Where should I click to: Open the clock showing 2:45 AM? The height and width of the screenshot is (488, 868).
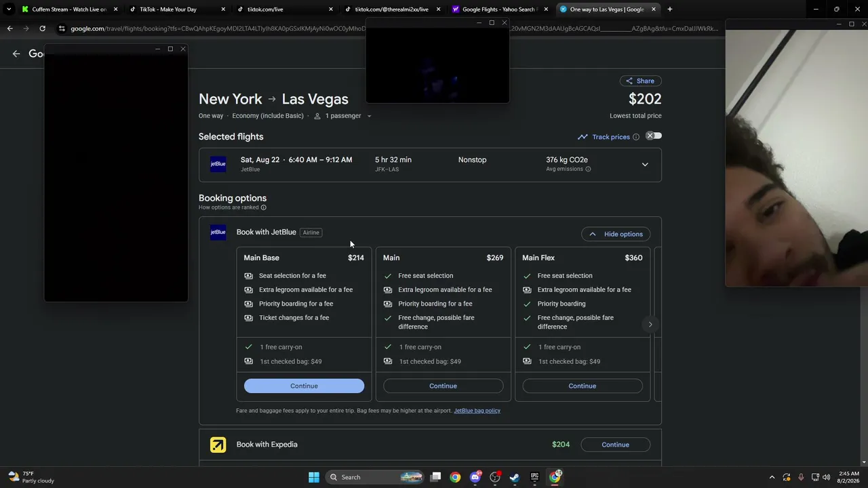coord(848,477)
